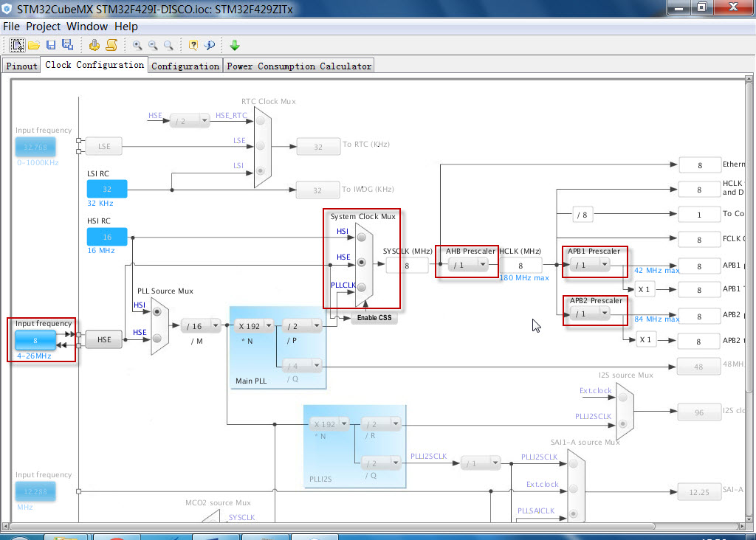This screenshot has width=756, height=540.
Task: Save the project using the floppy icon
Action: pyautogui.click(x=51, y=45)
